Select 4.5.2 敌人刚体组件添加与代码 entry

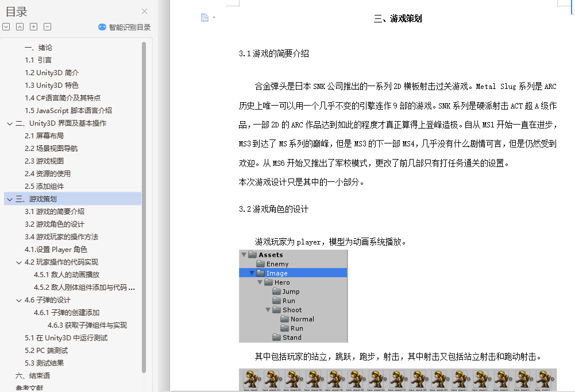(x=84, y=288)
